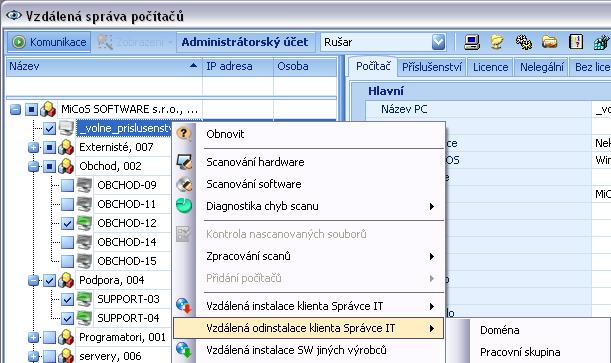
Task: Check the OBCHOD-09 checkbox
Action: [x=67, y=185]
